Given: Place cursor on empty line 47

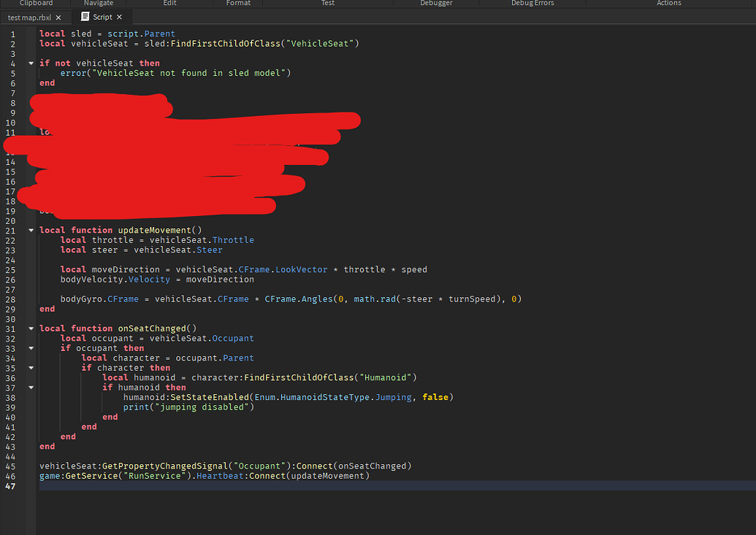Looking at the screenshot, I should (397, 486).
